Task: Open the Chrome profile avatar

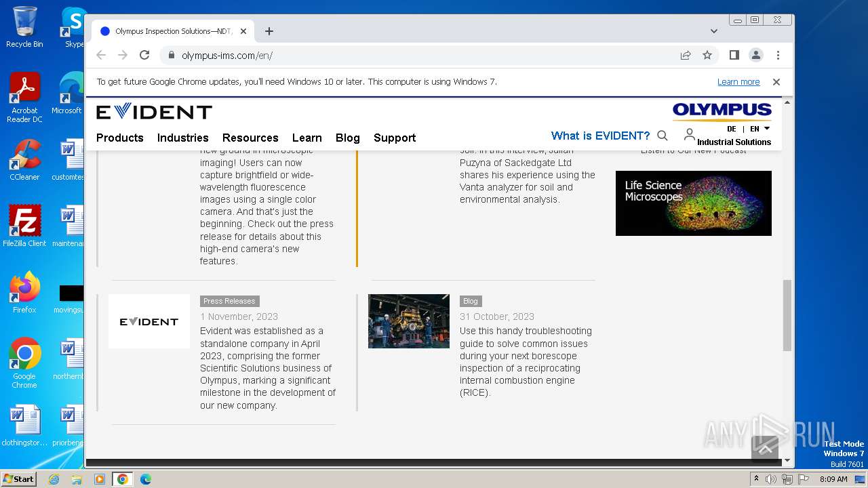Action: [756, 55]
